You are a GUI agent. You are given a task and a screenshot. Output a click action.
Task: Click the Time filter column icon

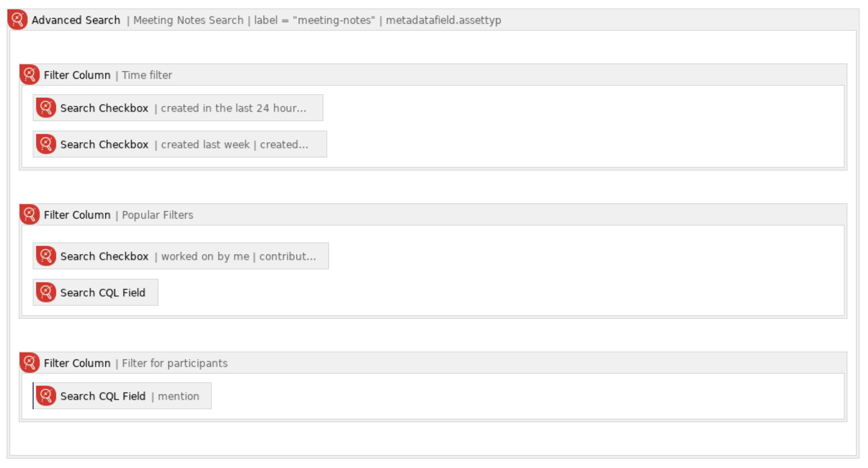pyautogui.click(x=29, y=75)
